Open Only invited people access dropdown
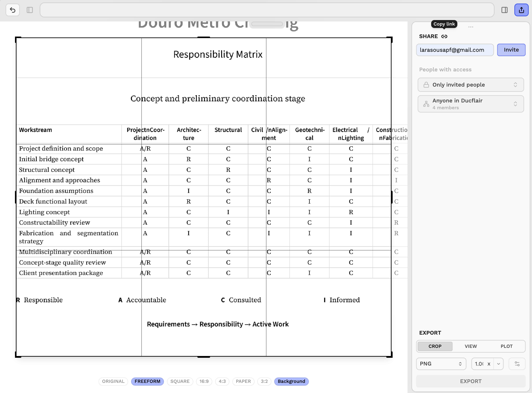This screenshot has height=393, width=532. [x=471, y=85]
